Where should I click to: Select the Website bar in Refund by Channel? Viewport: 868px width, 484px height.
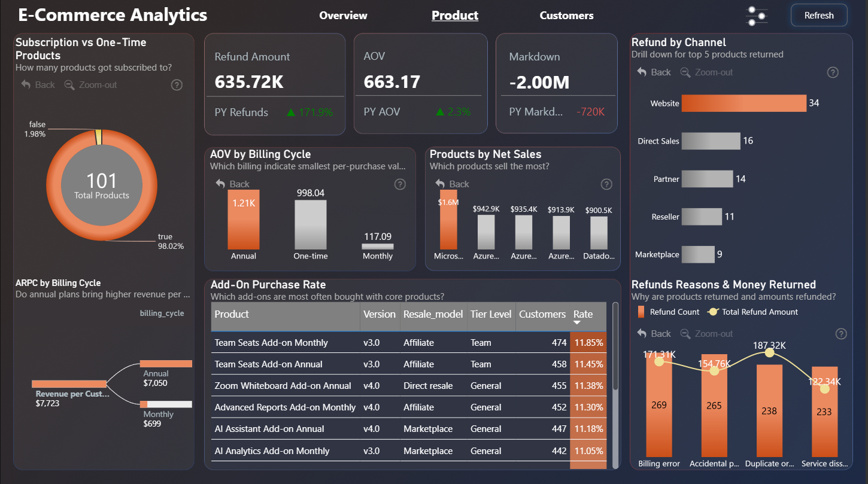(x=743, y=103)
